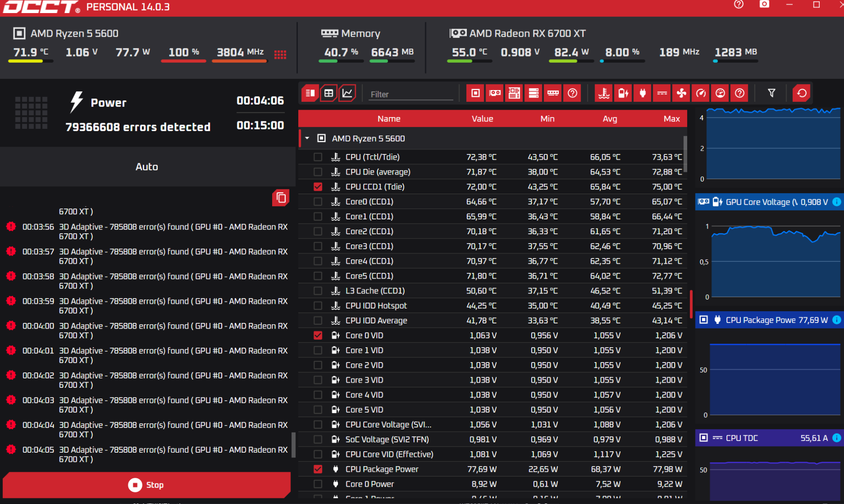
Task: Switch to the graph-only view icon
Action: tap(347, 93)
